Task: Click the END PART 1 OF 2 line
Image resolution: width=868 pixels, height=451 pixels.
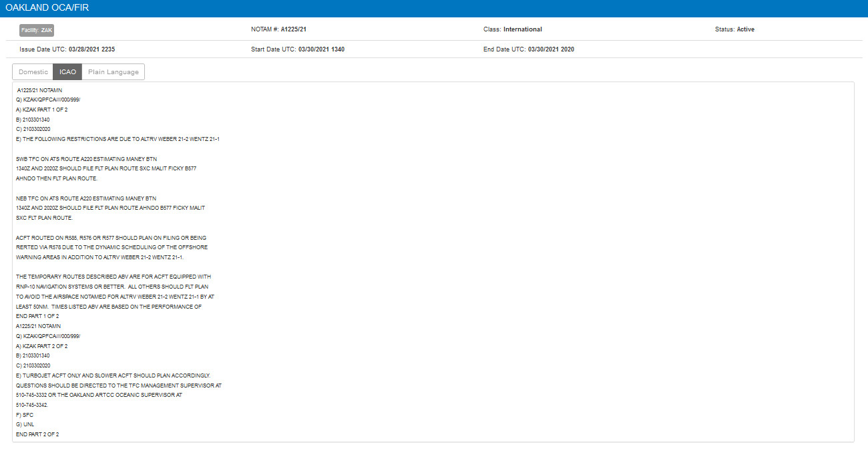Action: [37, 316]
